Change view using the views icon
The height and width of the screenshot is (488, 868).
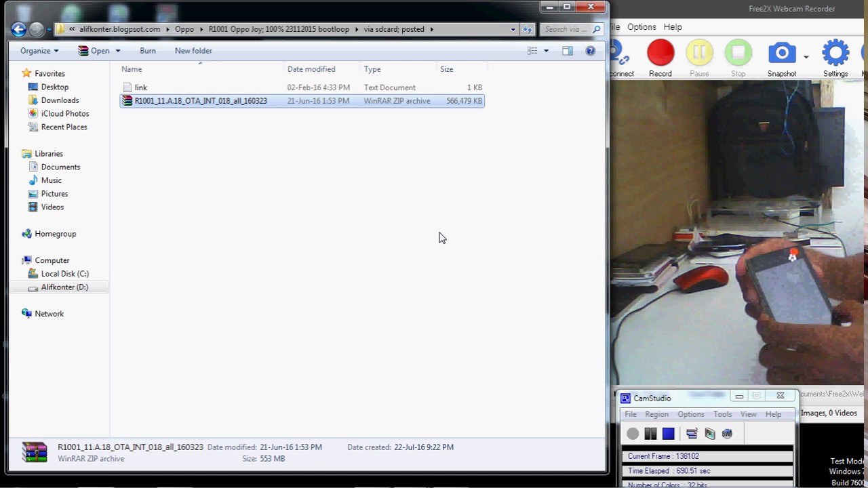point(532,51)
